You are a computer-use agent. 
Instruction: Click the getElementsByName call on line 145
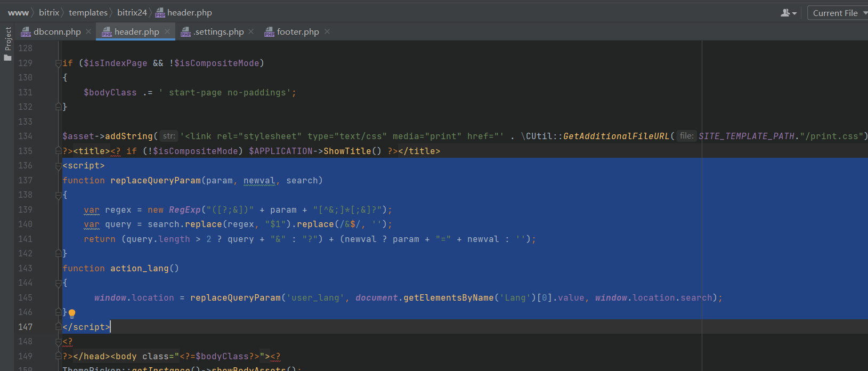[449, 297]
